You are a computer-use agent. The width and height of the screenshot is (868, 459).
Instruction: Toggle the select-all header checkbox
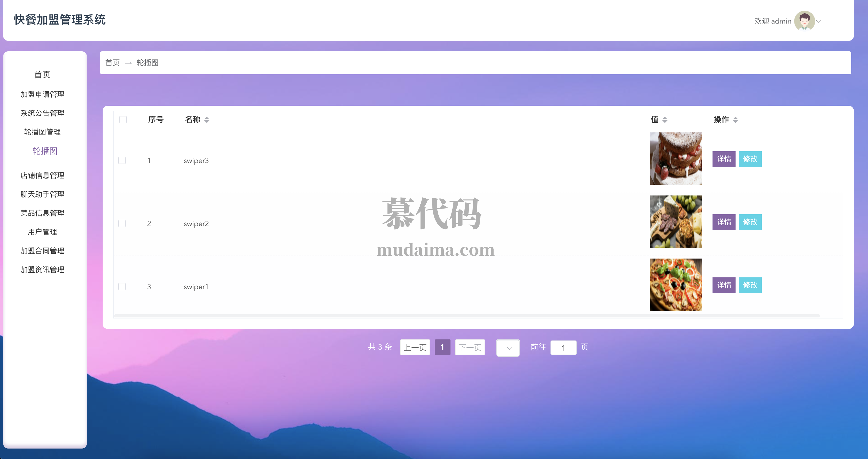coord(123,120)
